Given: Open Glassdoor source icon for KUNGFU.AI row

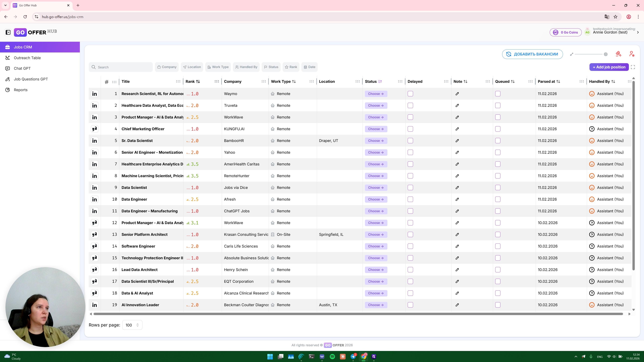Looking at the screenshot, I should point(94,129).
